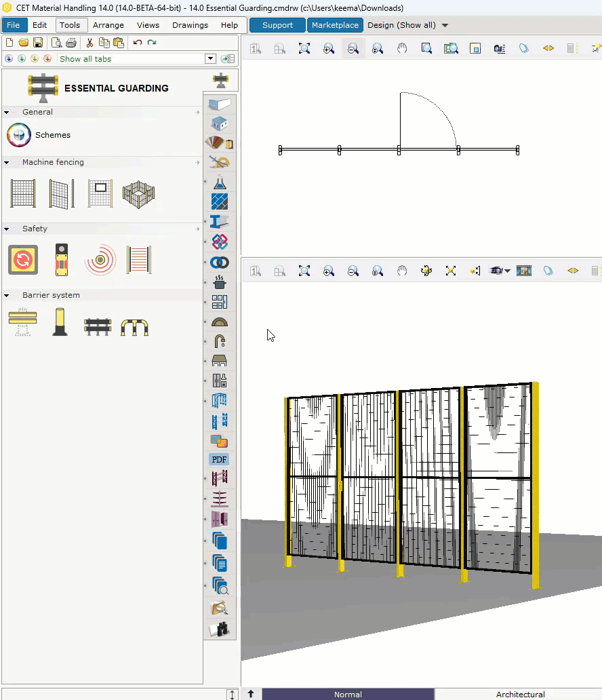Select the emergency reset safety button component
This screenshot has height=700, width=602.
point(23,259)
